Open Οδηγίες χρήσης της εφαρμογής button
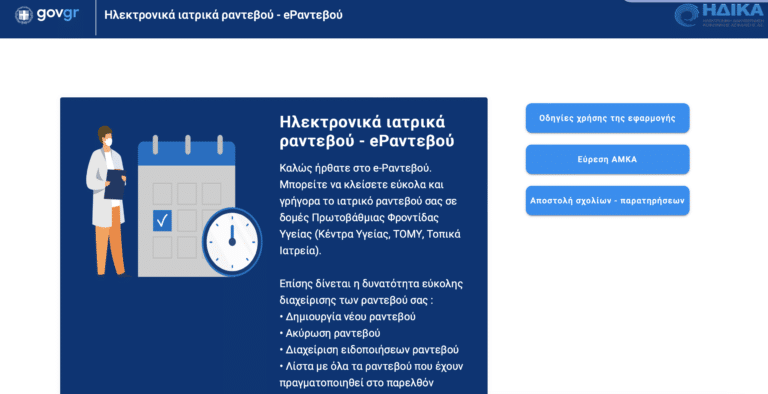The height and width of the screenshot is (394, 768). [607, 118]
